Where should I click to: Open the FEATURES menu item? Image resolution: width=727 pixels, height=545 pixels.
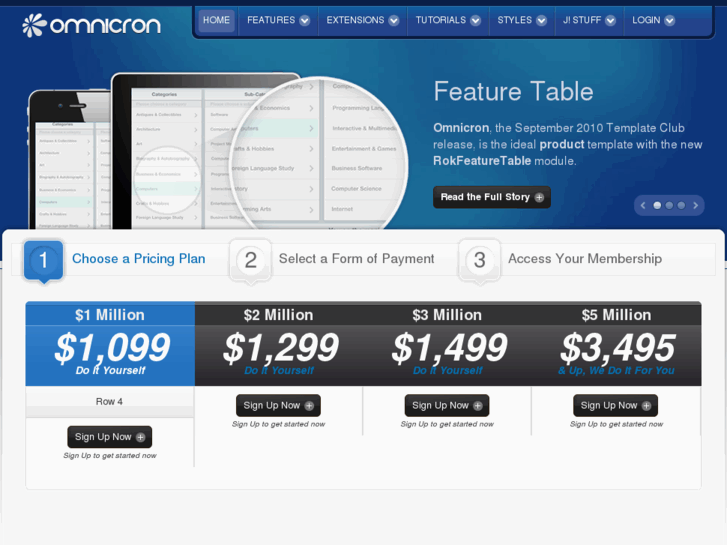(x=278, y=20)
